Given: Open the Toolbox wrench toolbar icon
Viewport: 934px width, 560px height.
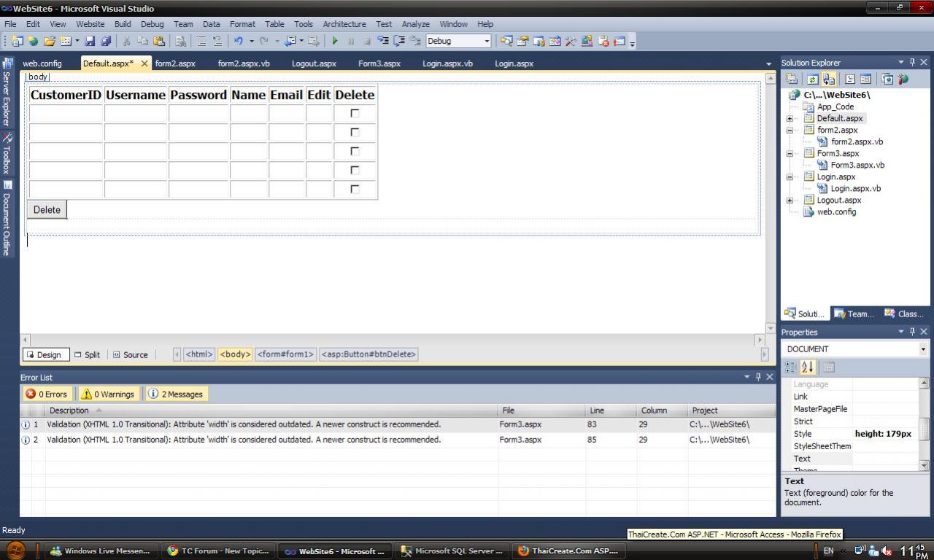Looking at the screenshot, I should tap(571, 42).
